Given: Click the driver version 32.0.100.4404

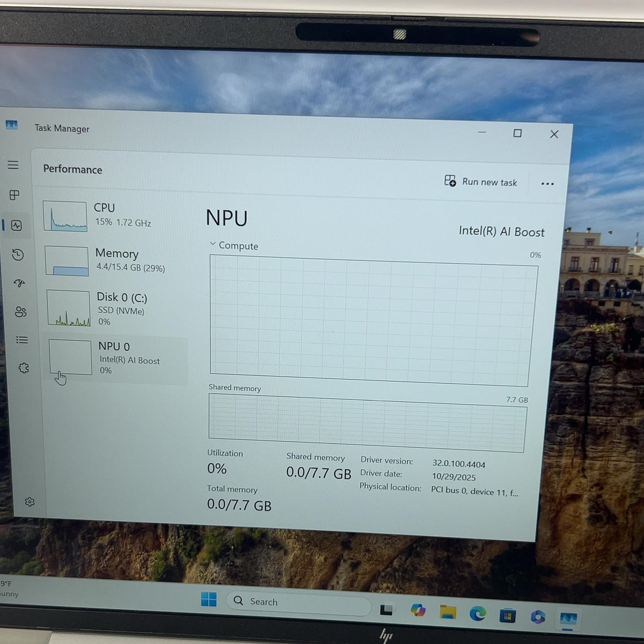Looking at the screenshot, I should (459, 464).
